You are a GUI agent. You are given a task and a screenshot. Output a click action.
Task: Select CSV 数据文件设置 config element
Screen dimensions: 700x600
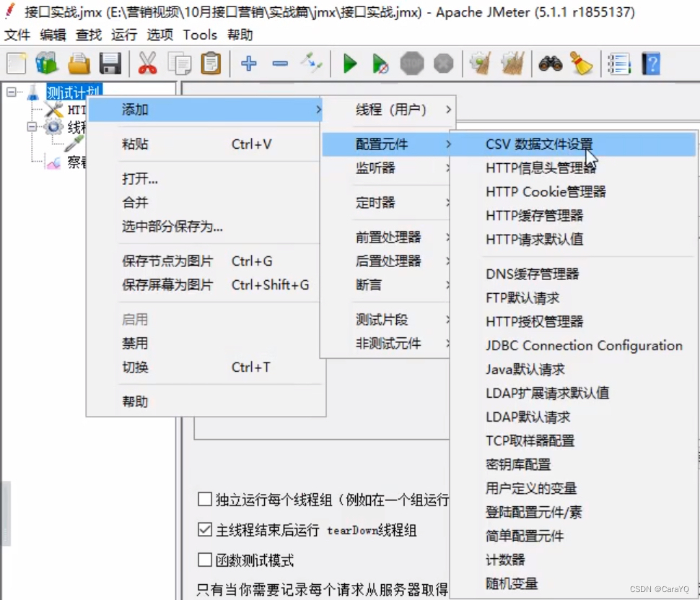point(573,144)
